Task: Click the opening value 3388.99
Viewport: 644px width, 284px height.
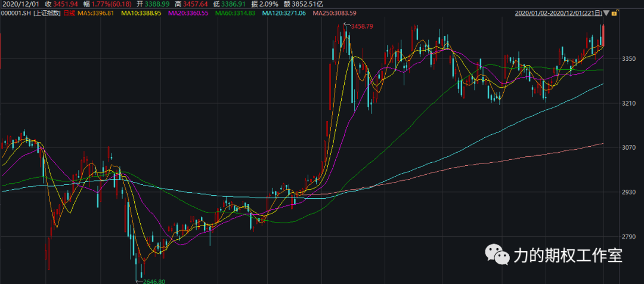Action: click(x=157, y=4)
